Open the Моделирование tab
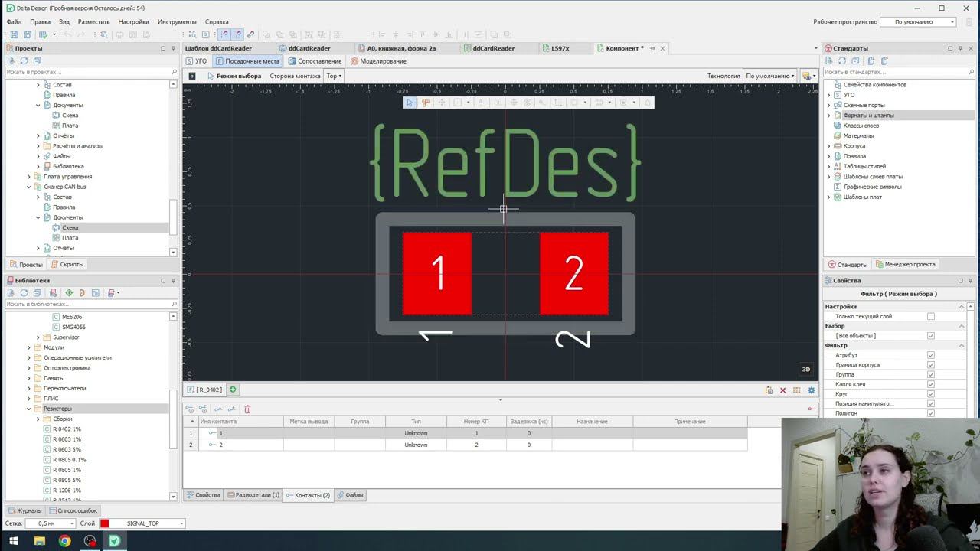 coord(378,61)
